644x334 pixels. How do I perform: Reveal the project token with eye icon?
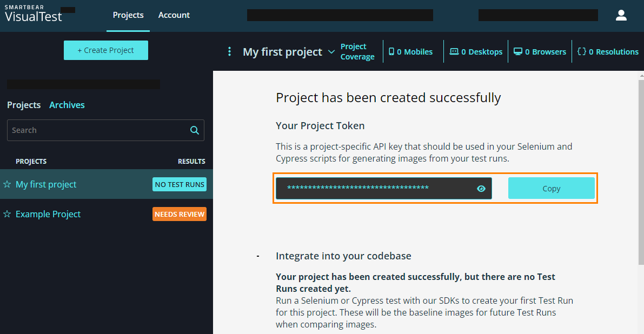(x=481, y=189)
